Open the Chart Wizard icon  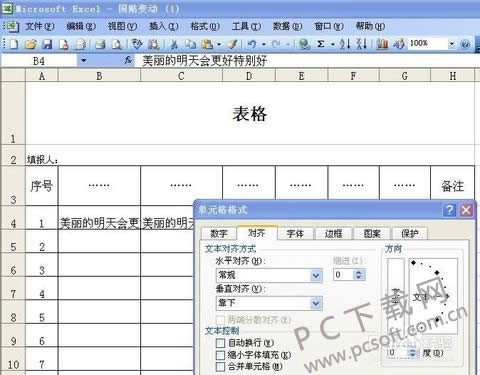[382, 44]
